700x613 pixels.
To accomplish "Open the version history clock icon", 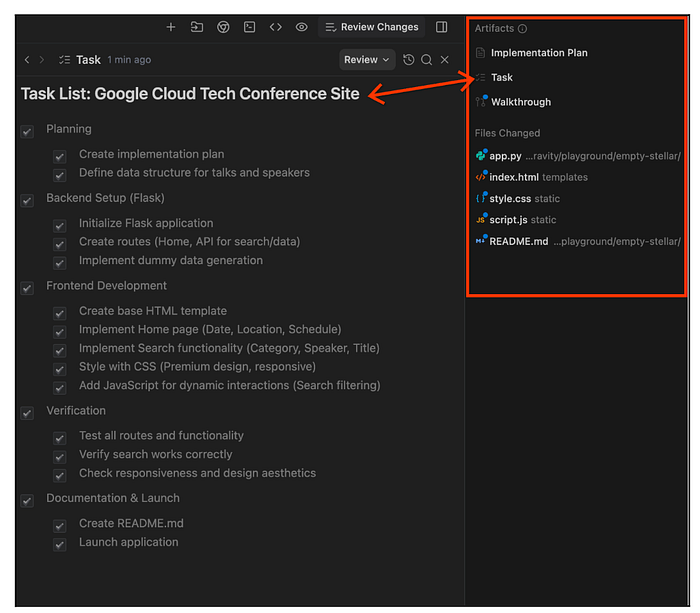I will (x=408, y=60).
